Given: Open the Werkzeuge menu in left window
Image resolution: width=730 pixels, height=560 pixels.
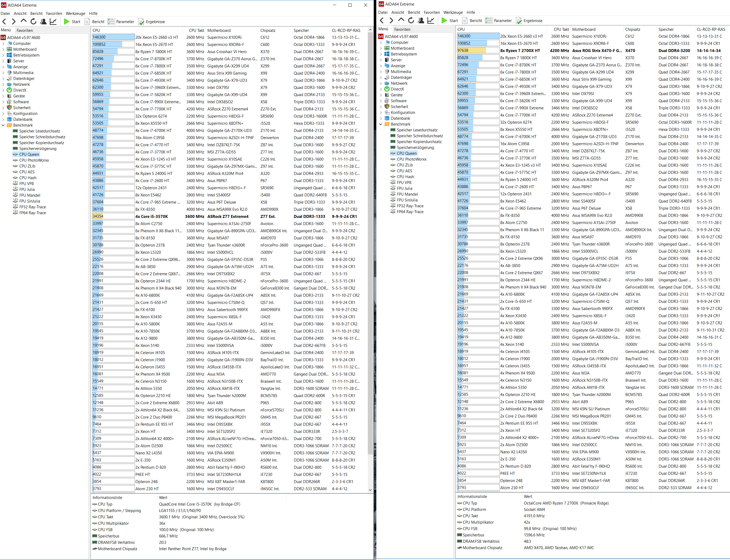Looking at the screenshot, I should click(75, 13).
